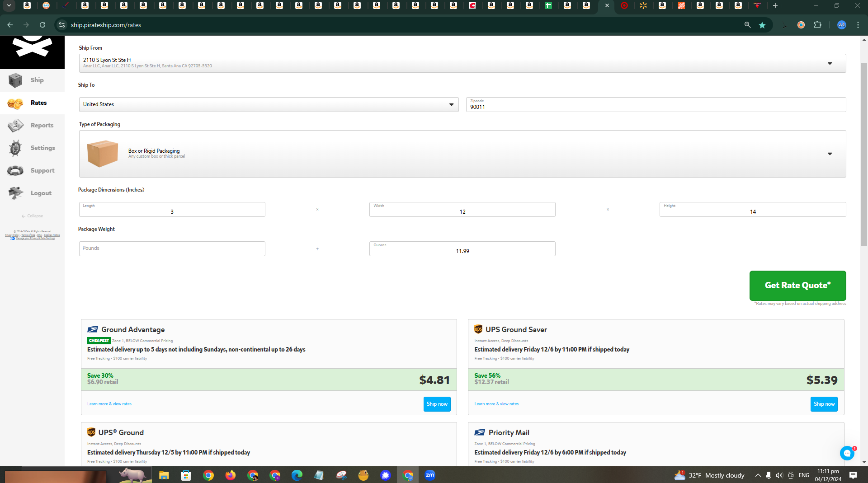Image resolution: width=868 pixels, height=483 pixels.
Task: Click the Get Rate Quote button
Action: tap(797, 286)
